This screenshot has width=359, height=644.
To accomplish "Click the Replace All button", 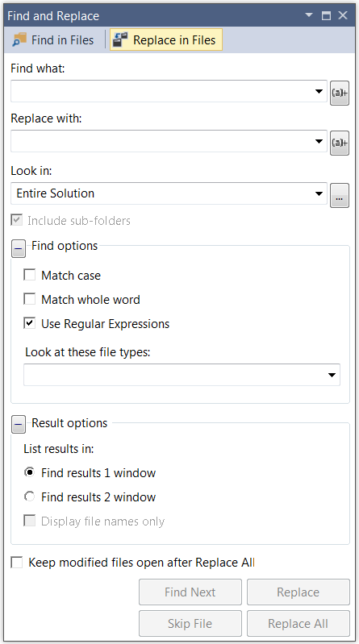I will coord(298,624).
